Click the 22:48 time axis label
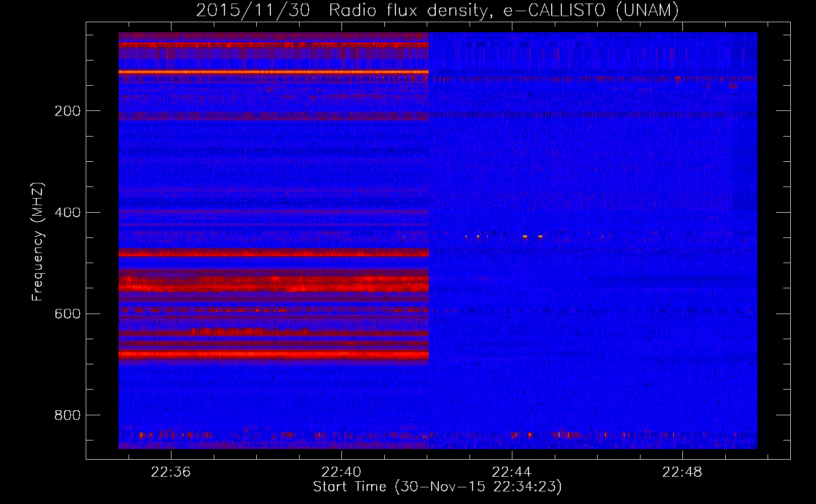Image resolution: width=816 pixels, height=504 pixels. click(682, 472)
